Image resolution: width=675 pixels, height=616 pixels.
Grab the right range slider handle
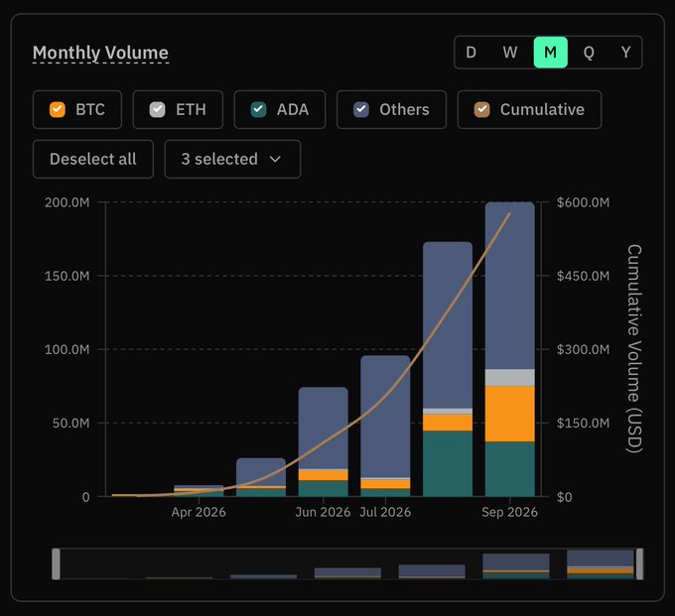(639, 564)
